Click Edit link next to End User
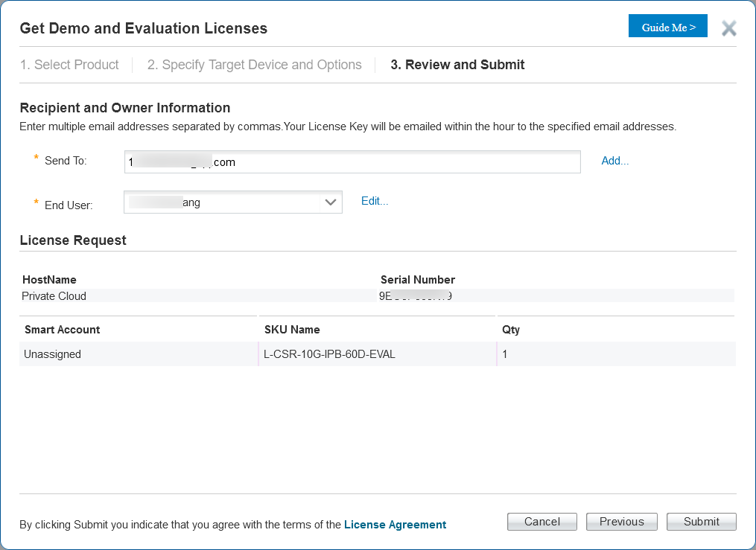 (375, 201)
